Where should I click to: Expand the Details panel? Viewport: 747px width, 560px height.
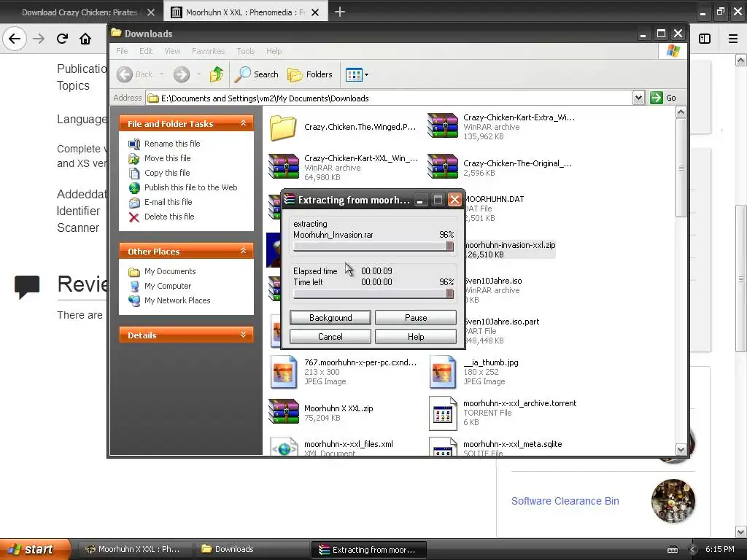point(243,335)
